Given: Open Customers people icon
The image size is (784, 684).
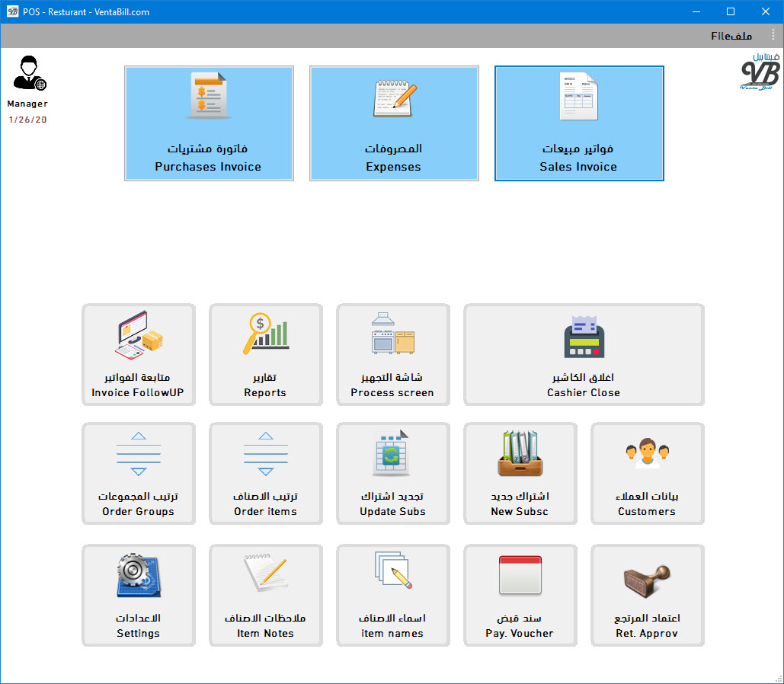Looking at the screenshot, I should [648, 453].
